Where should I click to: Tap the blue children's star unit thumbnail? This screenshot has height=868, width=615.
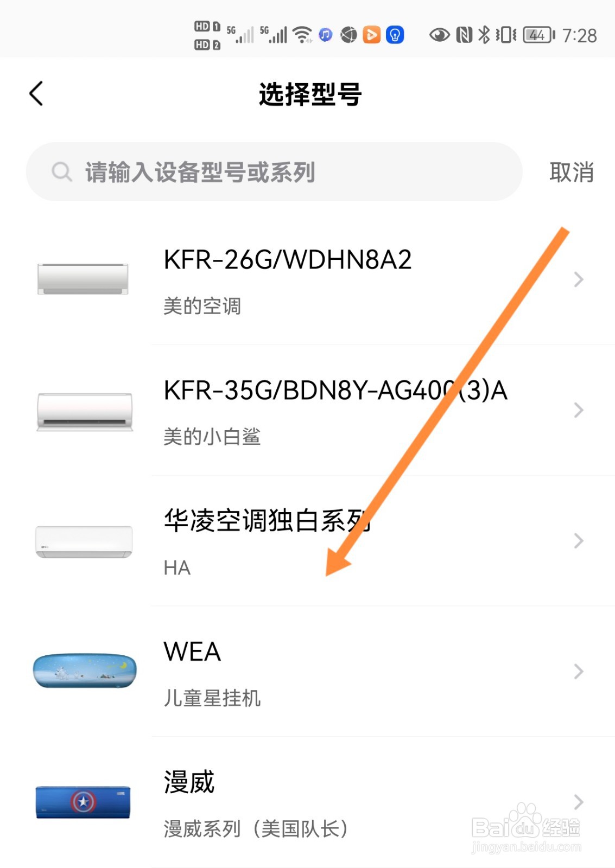click(85, 671)
